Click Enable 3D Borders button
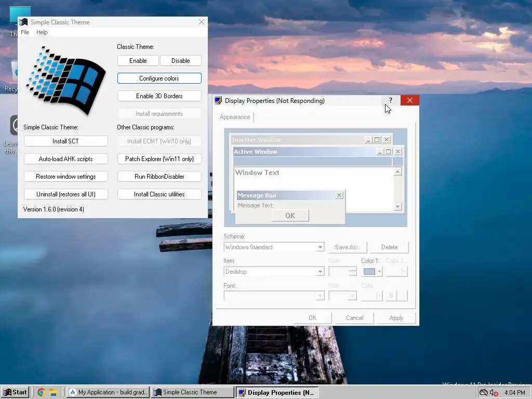This screenshot has height=399, width=532. 159,96
